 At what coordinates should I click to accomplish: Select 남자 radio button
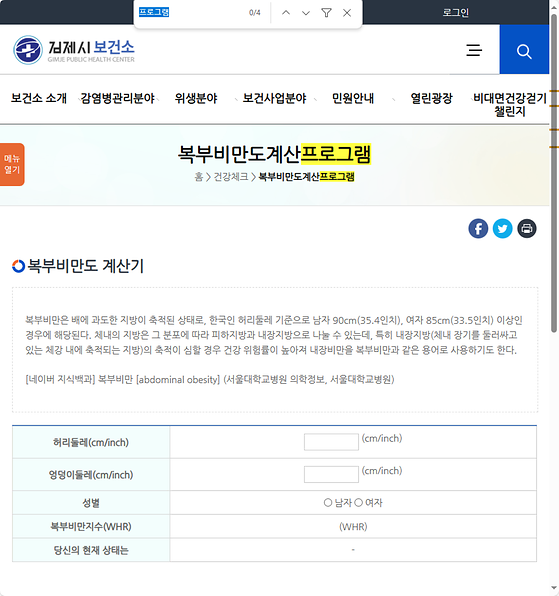coord(328,502)
